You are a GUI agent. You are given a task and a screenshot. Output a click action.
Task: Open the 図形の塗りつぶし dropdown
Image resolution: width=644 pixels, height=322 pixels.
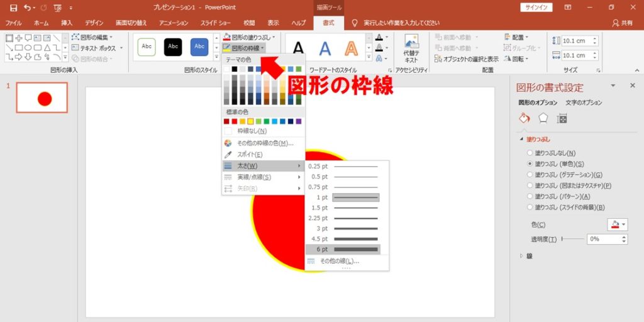point(249,38)
